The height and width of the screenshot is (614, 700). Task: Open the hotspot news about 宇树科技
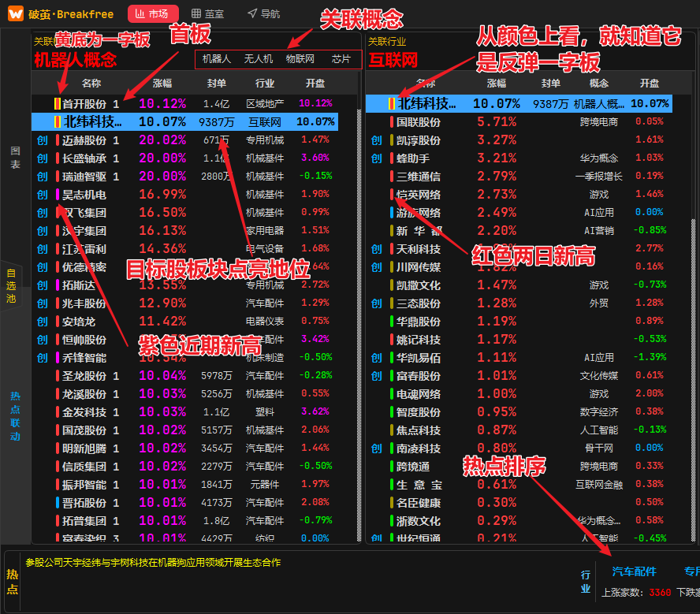click(153, 562)
